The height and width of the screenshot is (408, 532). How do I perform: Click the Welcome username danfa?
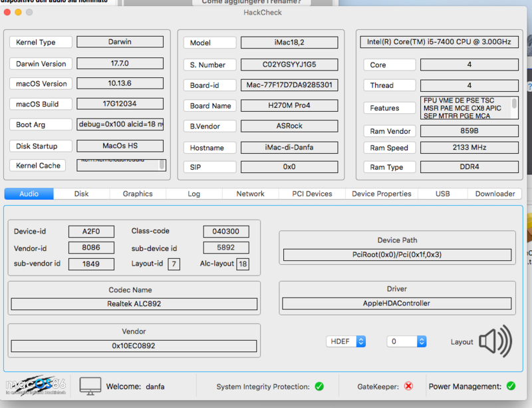(155, 387)
